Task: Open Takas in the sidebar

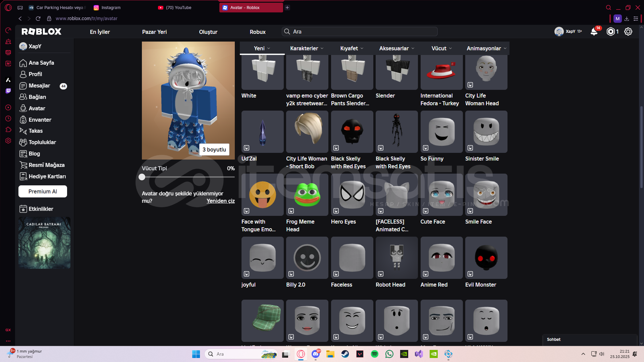Action: 35,131
